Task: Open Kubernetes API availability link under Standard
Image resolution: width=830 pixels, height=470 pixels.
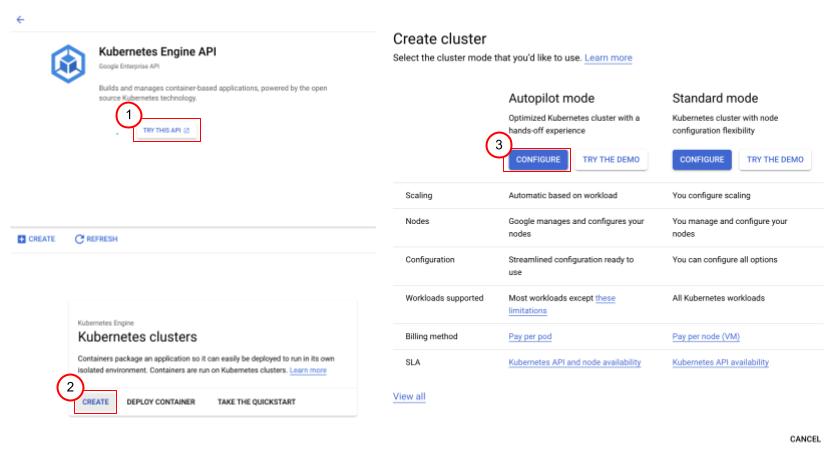Action: coord(720,363)
